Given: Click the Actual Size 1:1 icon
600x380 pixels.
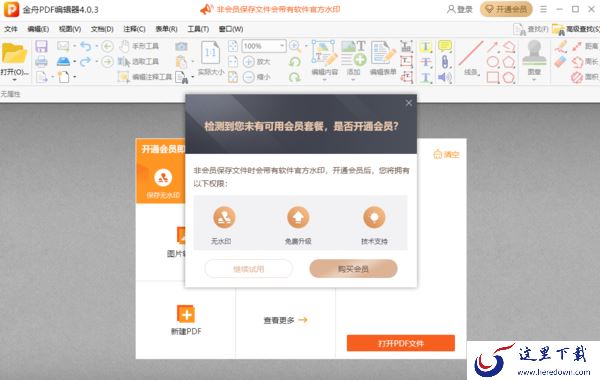Looking at the screenshot, I should pyautogui.click(x=210, y=52).
